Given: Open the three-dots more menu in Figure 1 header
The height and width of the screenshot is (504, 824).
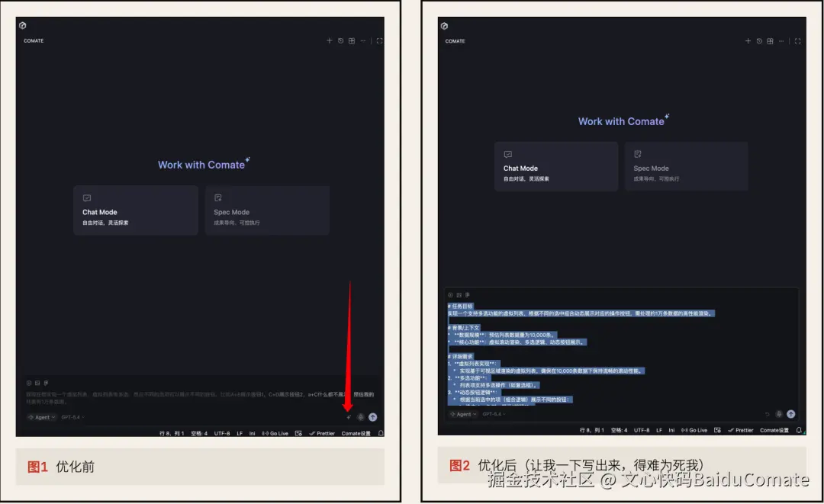Looking at the screenshot, I should tap(362, 40).
